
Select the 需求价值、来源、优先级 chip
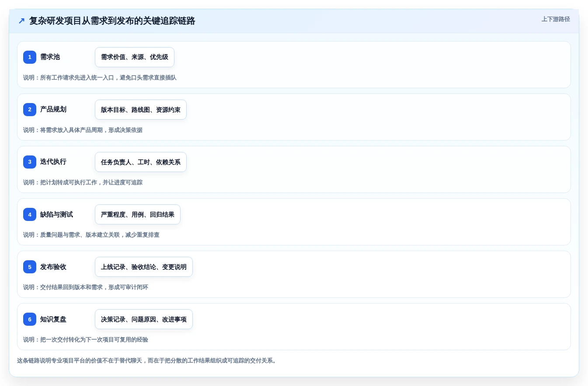pyautogui.click(x=135, y=57)
